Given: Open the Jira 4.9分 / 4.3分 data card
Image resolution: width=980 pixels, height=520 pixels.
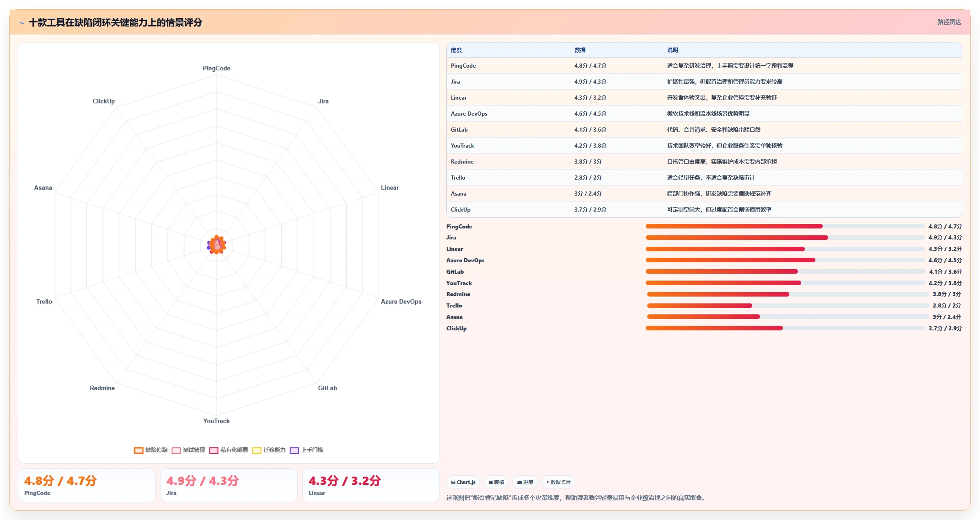Looking at the screenshot, I should tap(229, 485).
